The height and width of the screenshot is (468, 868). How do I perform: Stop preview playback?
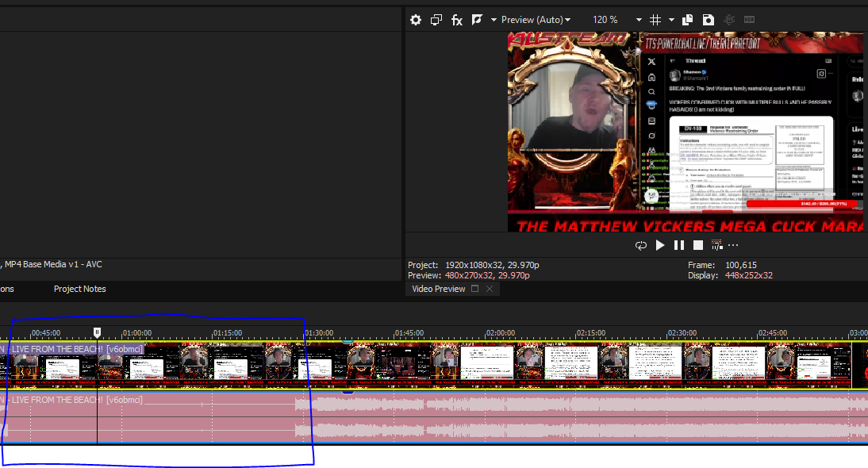tap(698, 245)
